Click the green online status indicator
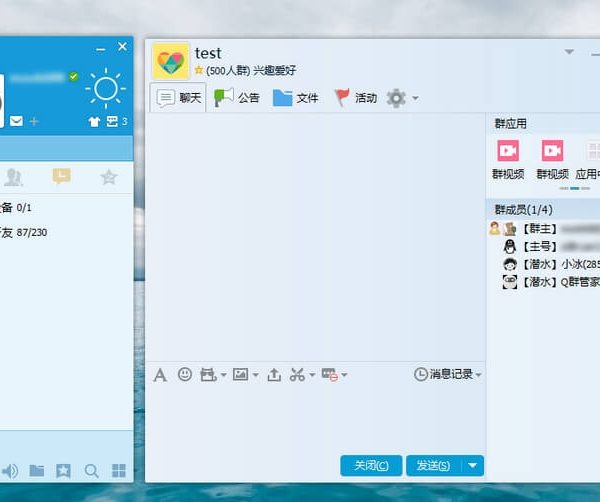The image size is (600, 502). coord(74,76)
